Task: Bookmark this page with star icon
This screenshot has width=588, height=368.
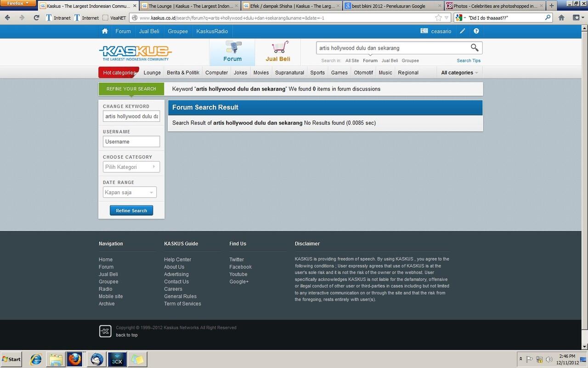Action: coord(438,17)
